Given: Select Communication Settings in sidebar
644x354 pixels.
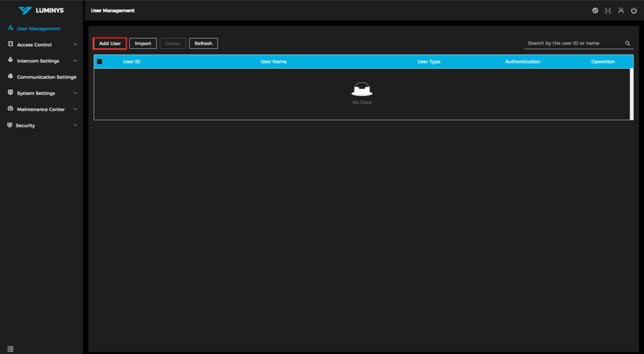Looking at the screenshot, I should click(45, 77).
